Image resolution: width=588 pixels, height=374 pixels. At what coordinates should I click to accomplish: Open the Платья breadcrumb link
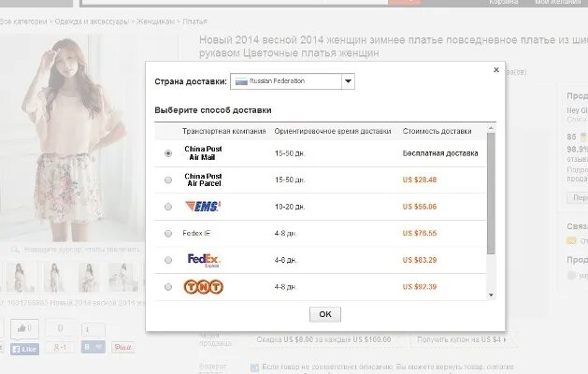[x=194, y=22]
